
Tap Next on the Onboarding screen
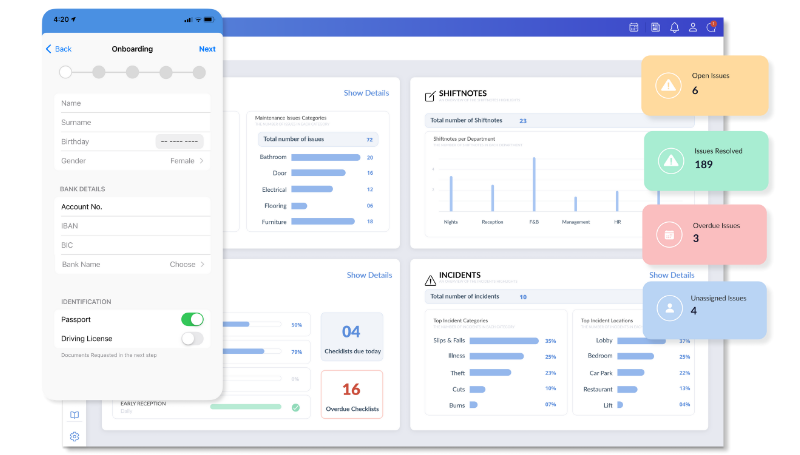tap(207, 49)
